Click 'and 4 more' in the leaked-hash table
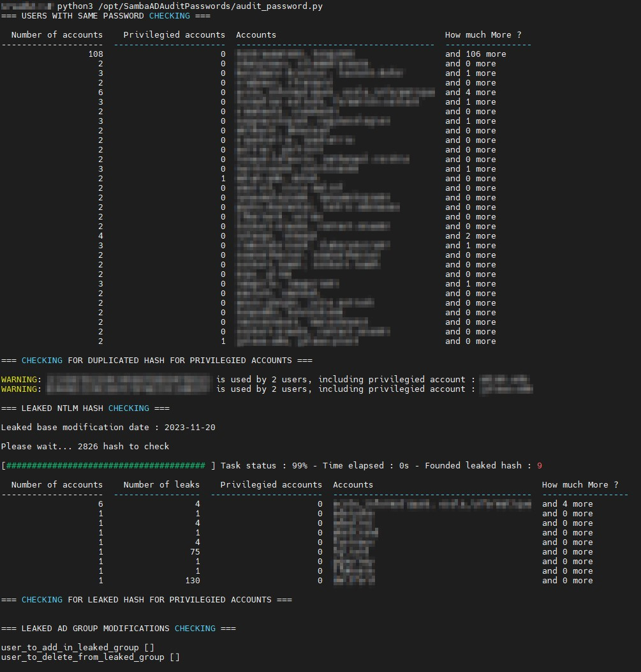This screenshot has height=672, width=641. tap(568, 504)
